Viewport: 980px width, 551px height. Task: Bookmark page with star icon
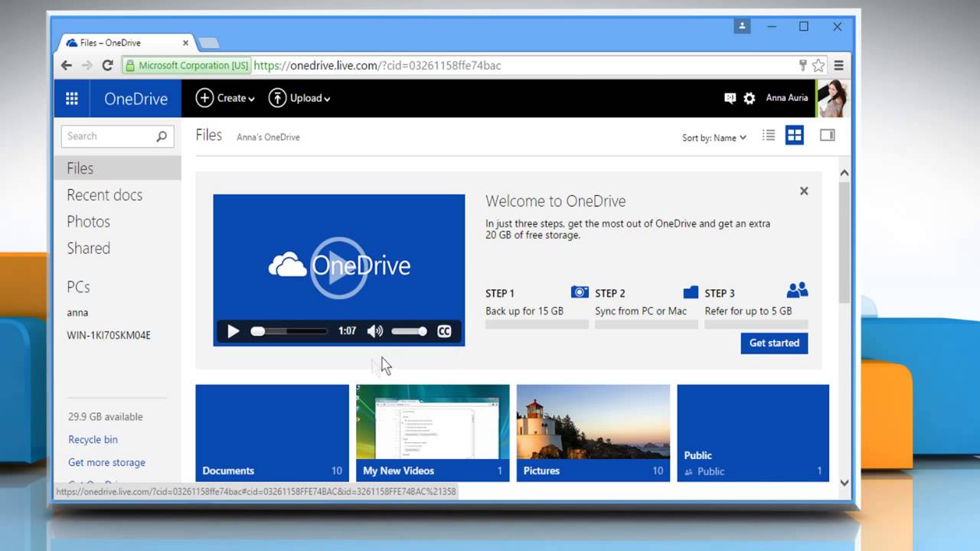tap(818, 66)
